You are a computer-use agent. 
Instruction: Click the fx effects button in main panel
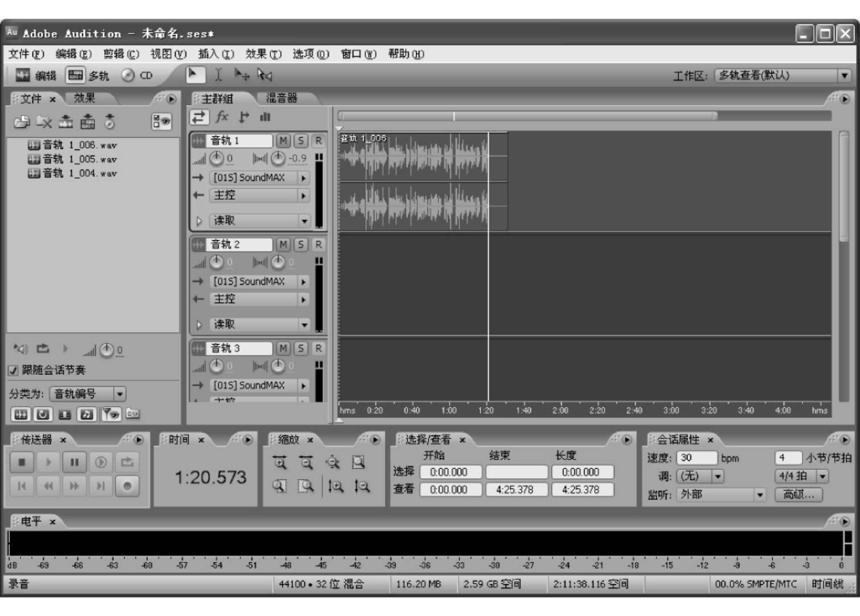point(222,117)
